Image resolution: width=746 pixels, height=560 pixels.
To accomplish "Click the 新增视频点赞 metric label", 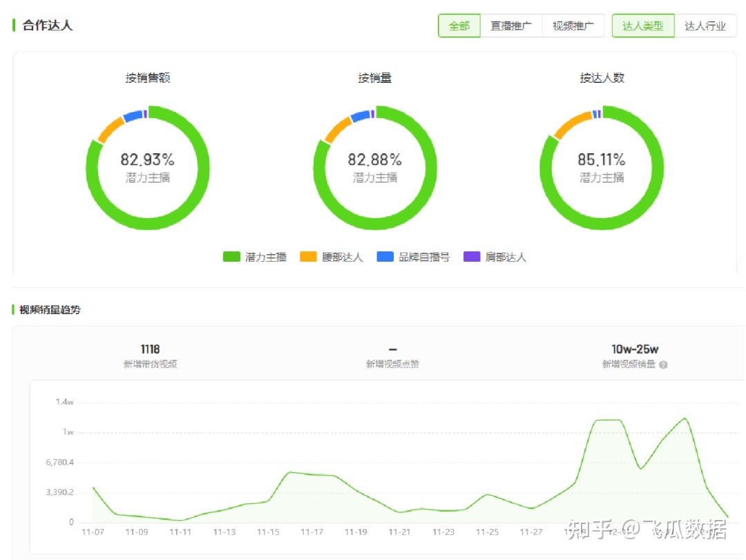I will (392, 365).
